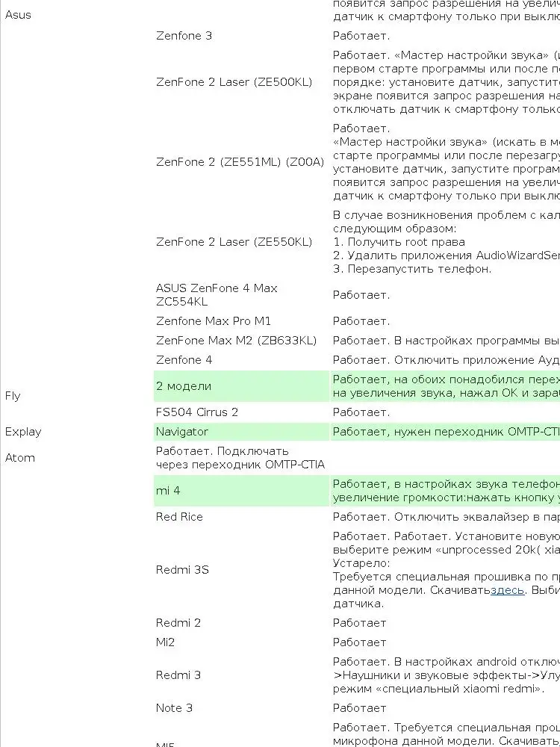The height and width of the screenshot is (747, 560).
Task: Select the 'Redmi 2' model cell
Action: [x=178, y=623]
